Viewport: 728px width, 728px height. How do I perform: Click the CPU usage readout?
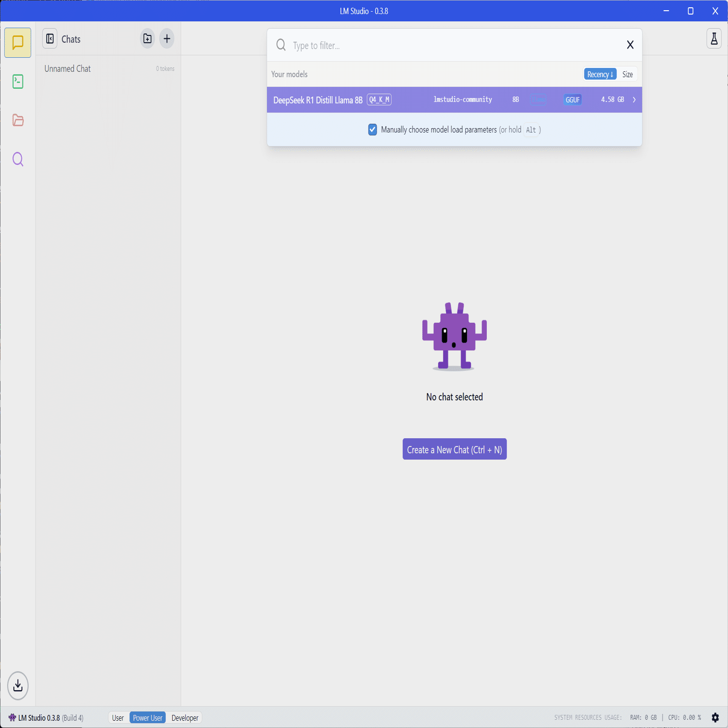click(x=684, y=717)
